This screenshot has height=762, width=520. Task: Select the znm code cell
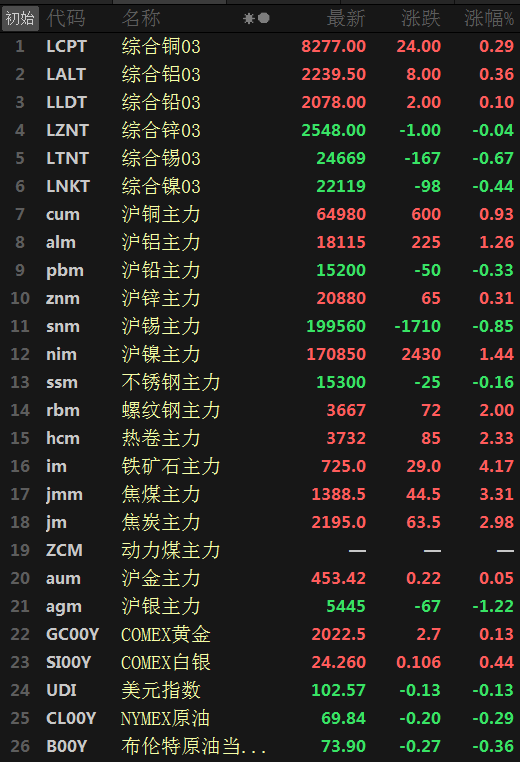click(x=63, y=298)
